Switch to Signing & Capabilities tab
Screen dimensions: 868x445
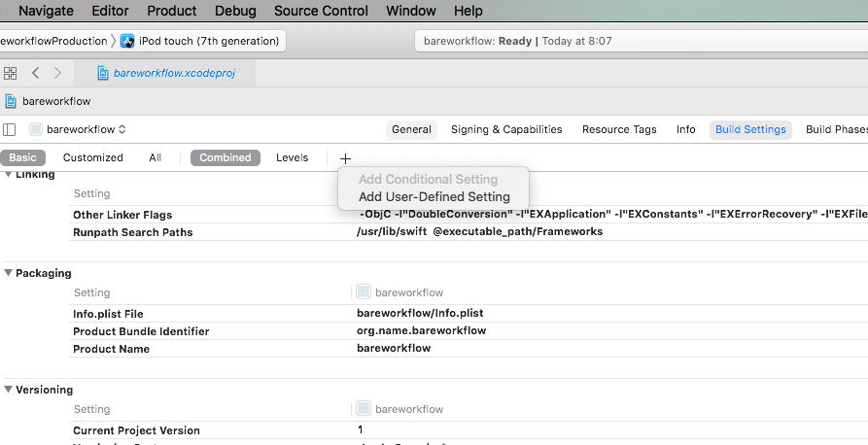click(506, 129)
